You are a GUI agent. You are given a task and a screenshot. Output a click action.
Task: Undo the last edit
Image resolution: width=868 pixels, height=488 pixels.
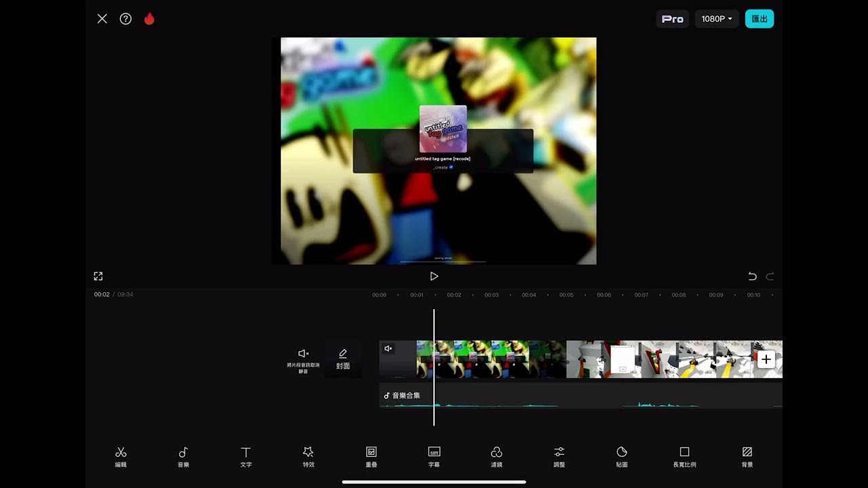pyautogui.click(x=752, y=276)
